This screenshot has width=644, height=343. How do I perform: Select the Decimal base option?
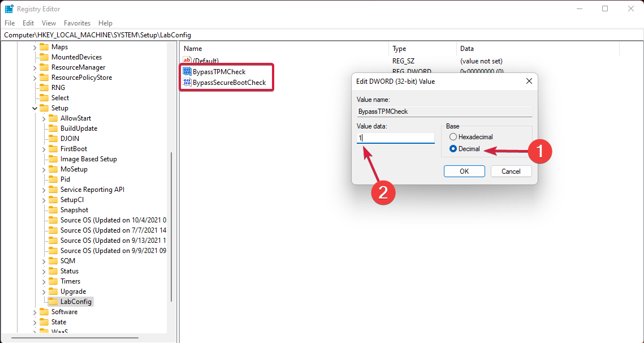(x=453, y=149)
